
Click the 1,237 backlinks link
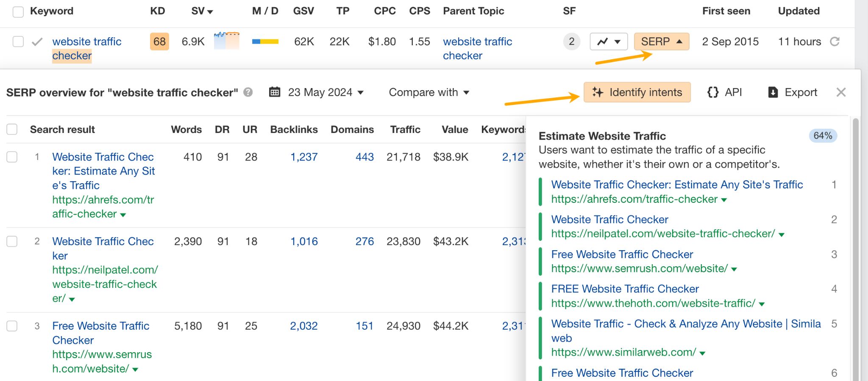pyautogui.click(x=303, y=157)
